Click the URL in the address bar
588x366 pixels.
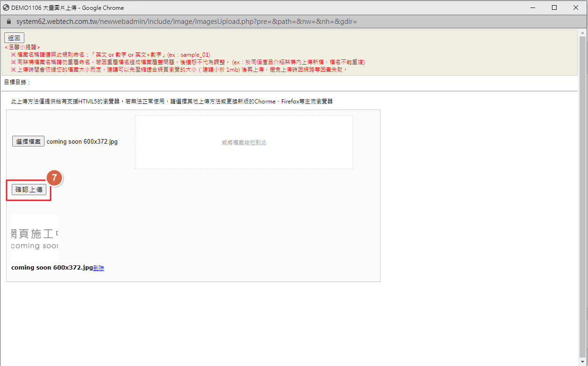(x=186, y=22)
